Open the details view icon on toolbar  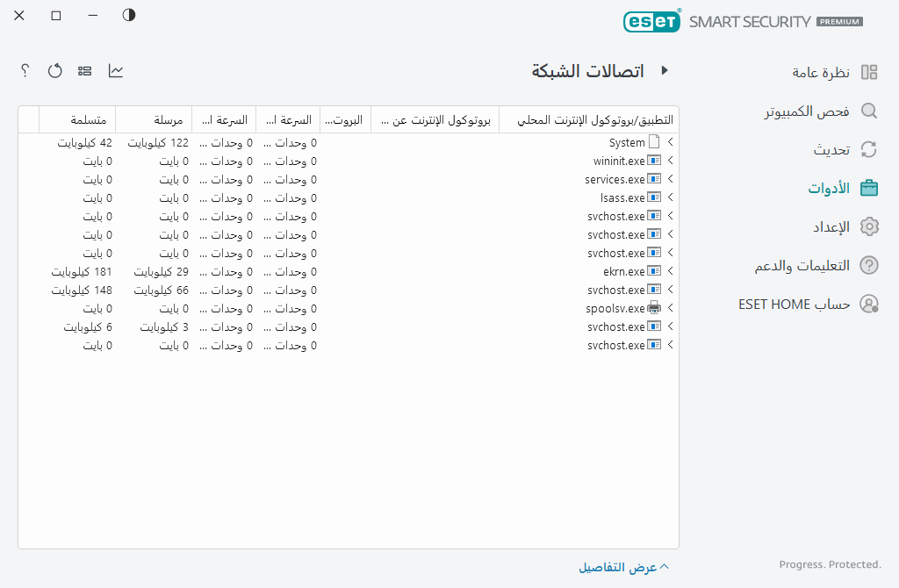(84, 71)
